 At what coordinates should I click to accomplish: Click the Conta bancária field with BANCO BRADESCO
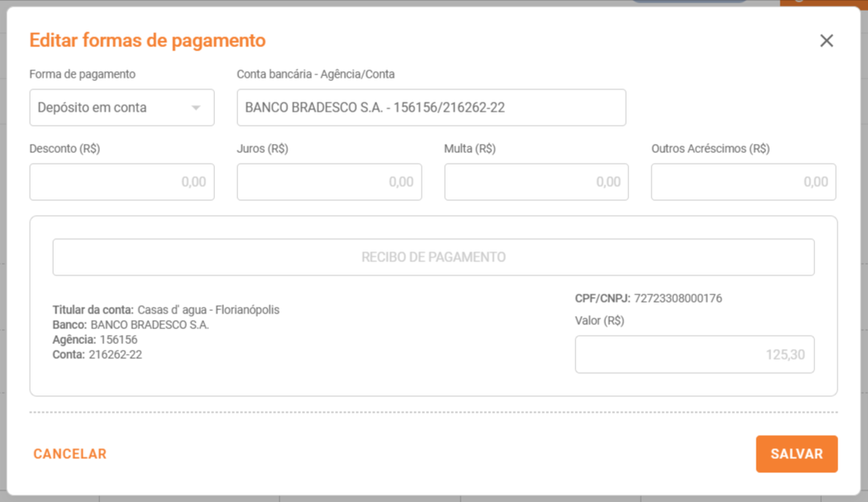(431, 108)
